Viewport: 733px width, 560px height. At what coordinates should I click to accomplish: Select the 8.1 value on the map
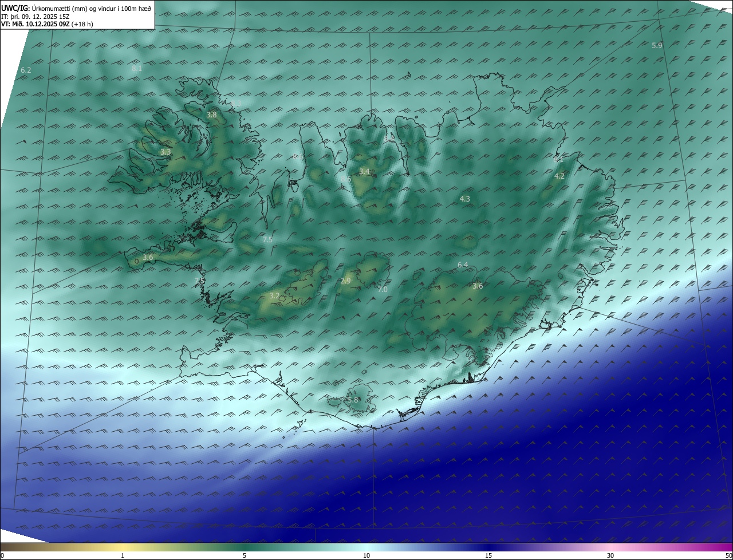[x=137, y=68]
